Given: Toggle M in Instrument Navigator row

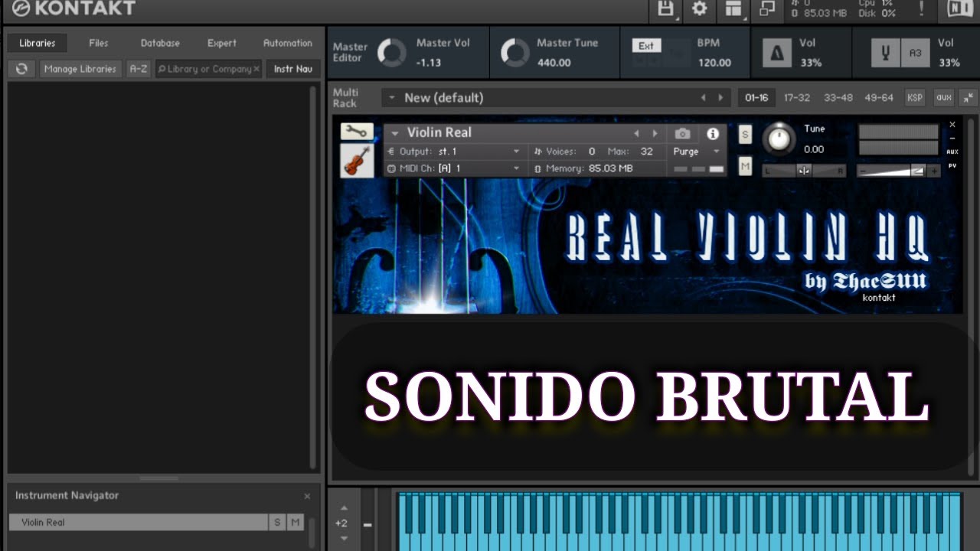Looking at the screenshot, I should point(296,522).
